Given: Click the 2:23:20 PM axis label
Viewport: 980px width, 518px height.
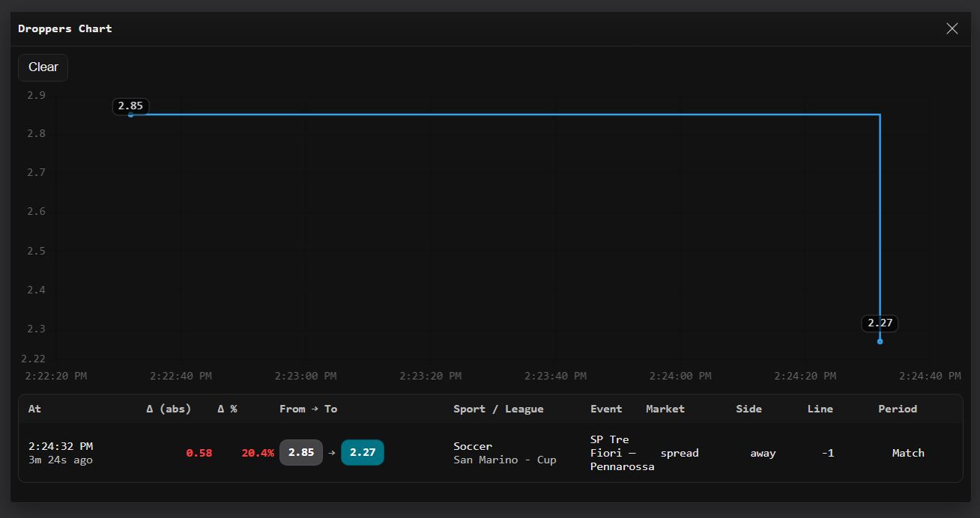Looking at the screenshot, I should pyautogui.click(x=430, y=376).
